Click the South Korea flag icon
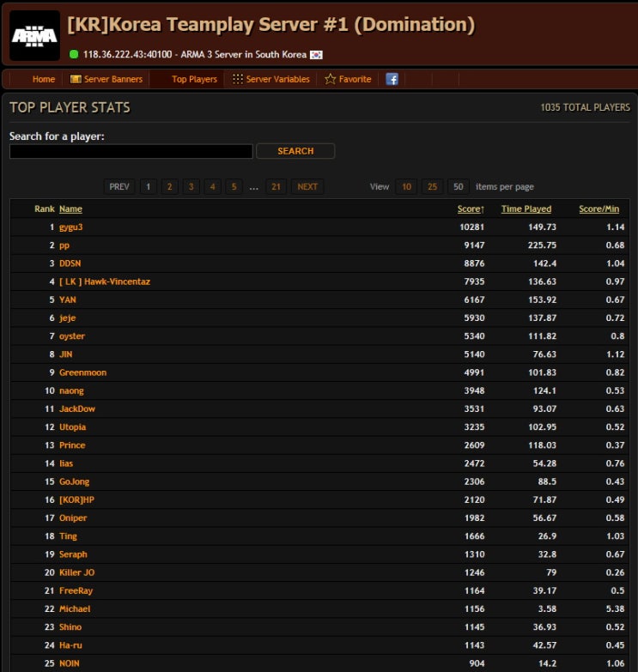The width and height of the screenshot is (638, 672). coord(317,55)
